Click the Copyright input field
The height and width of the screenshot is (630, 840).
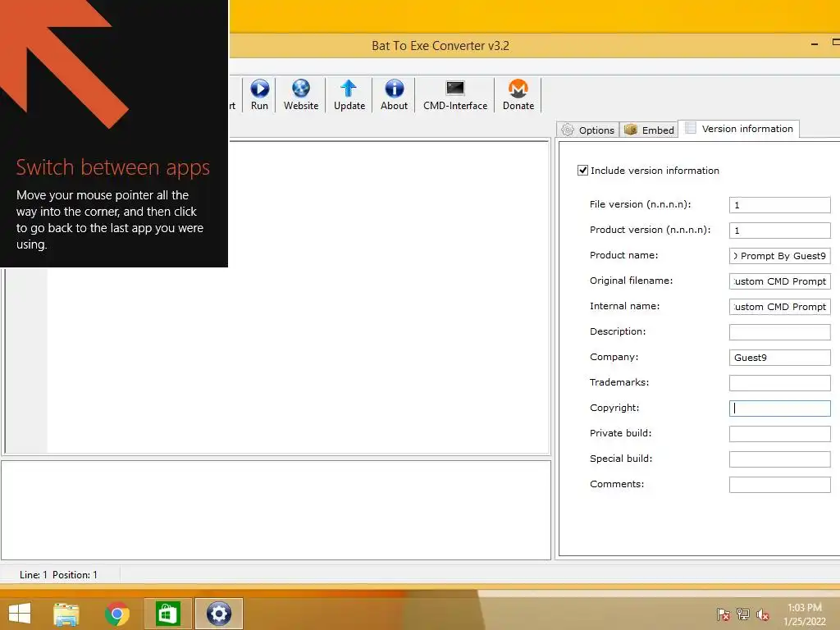point(779,409)
